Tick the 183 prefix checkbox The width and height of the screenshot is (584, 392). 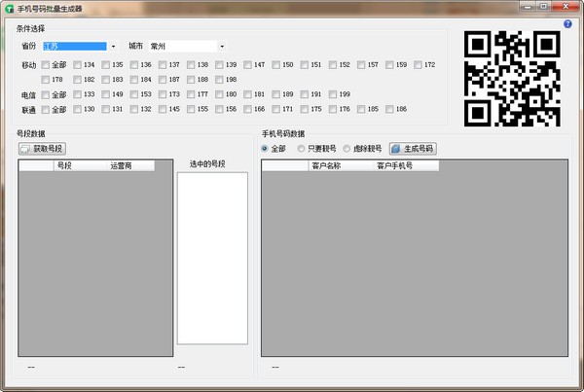[105, 80]
